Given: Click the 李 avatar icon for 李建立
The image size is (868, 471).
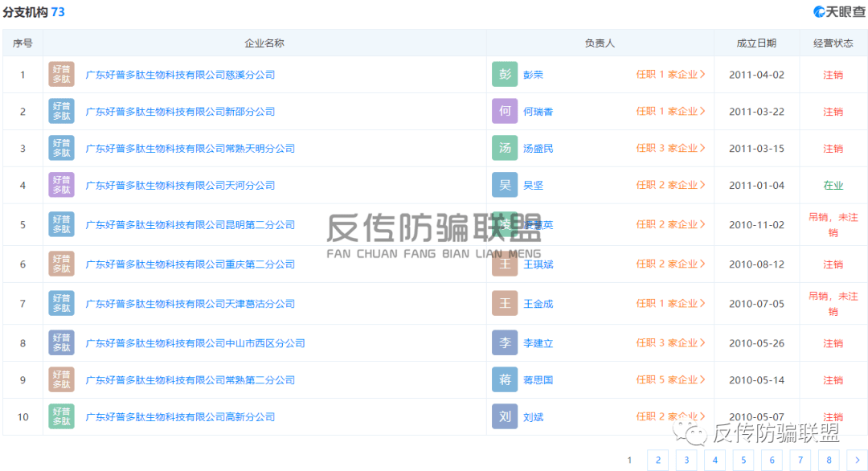Looking at the screenshot, I should (x=505, y=343).
